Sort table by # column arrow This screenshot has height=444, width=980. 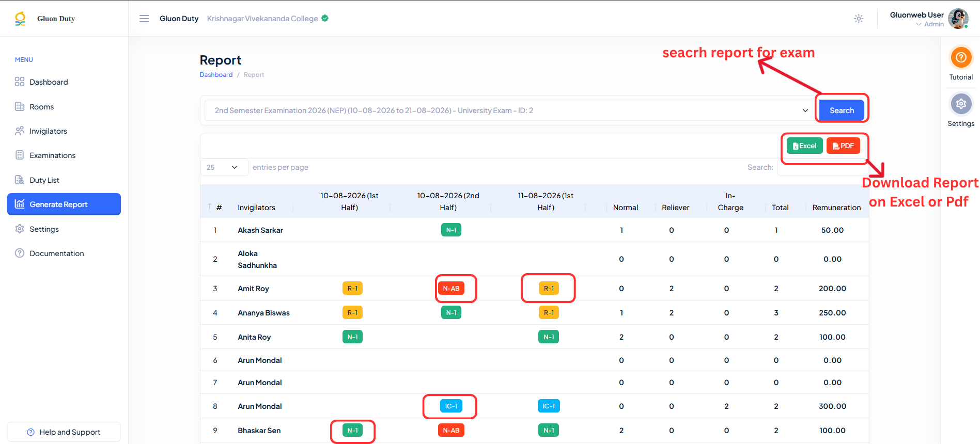click(210, 207)
